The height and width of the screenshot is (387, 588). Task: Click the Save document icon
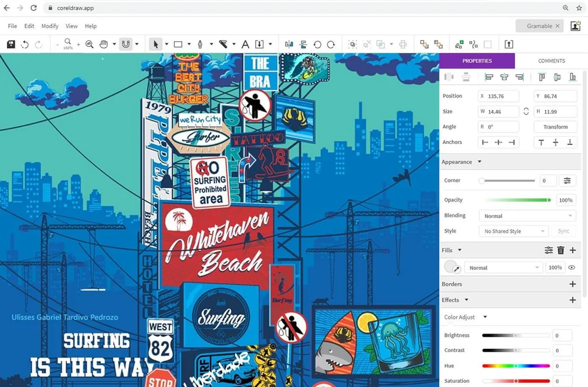tap(11, 43)
